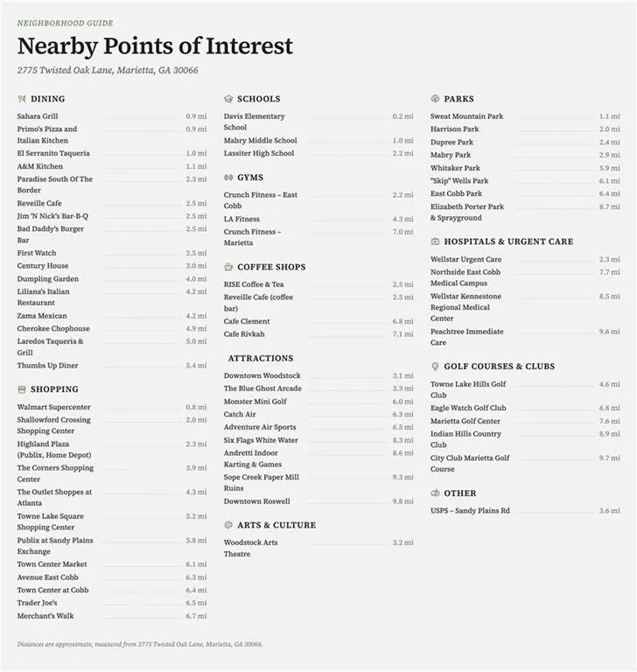Click the Golf Courses location pin icon
The height and width of the screenshot is (672, 637).
[435, 367]
